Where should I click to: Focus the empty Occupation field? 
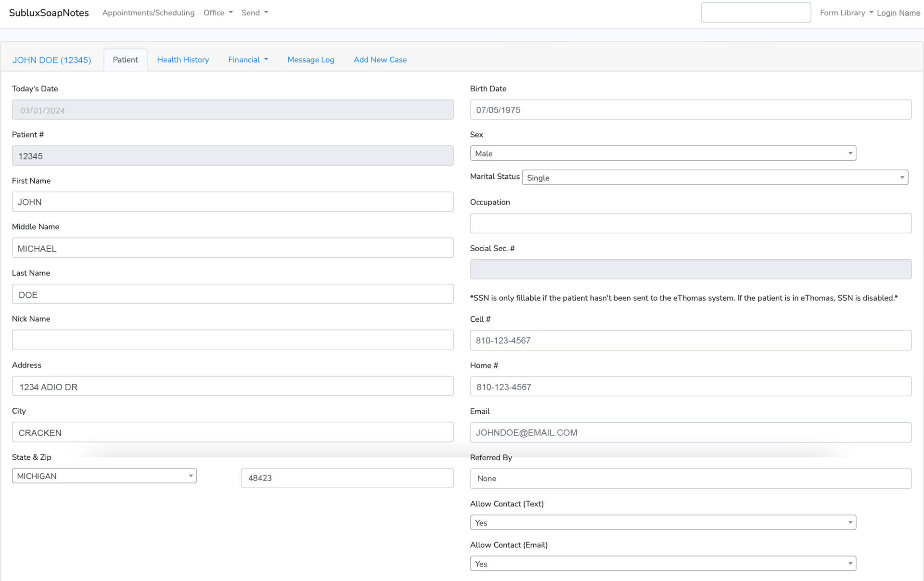point(691,223)
